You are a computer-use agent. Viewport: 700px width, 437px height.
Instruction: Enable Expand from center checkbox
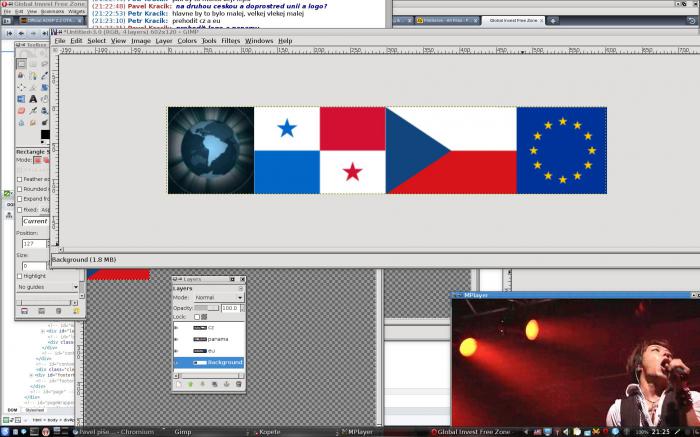click(x=20, y=199)
